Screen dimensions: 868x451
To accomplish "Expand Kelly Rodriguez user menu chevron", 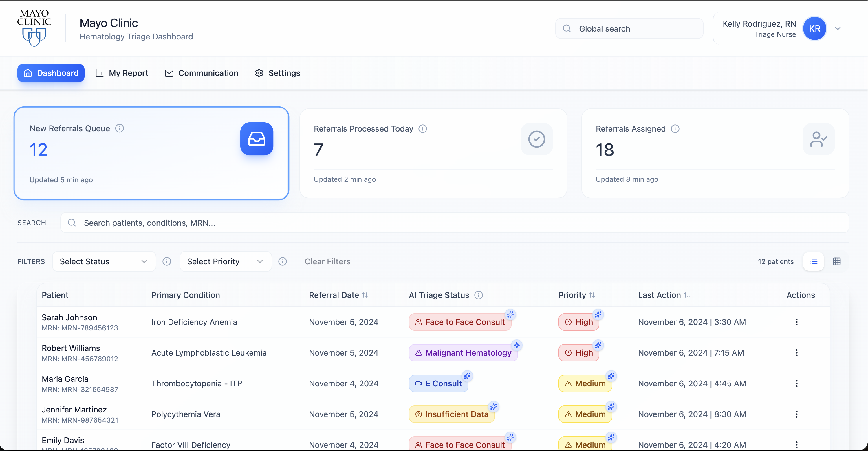I will click(x=838, y=28).
